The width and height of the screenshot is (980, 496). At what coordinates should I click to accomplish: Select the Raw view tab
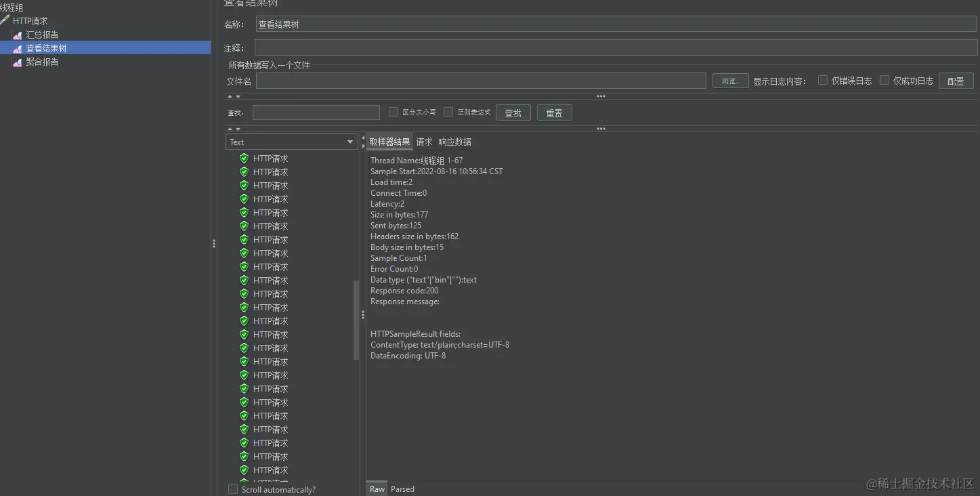coord(377,489)
